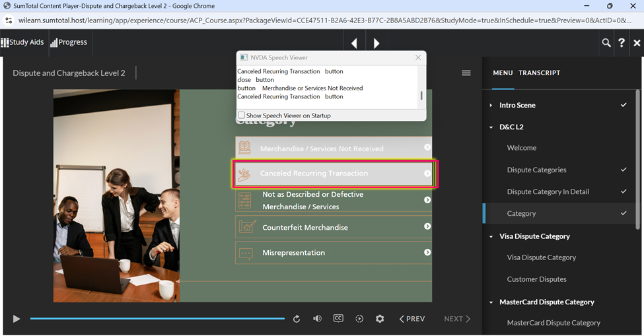Click the PREV button
This screenshot has width=644, height=336.
(x=412, y=319)
